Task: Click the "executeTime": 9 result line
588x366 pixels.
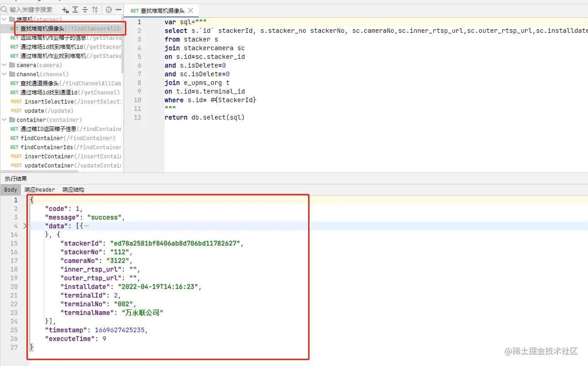Action: point(76,339)
